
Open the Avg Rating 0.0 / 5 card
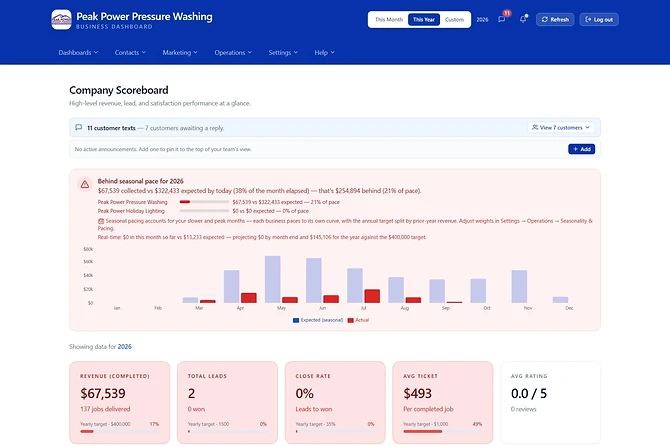pos(550,403)
